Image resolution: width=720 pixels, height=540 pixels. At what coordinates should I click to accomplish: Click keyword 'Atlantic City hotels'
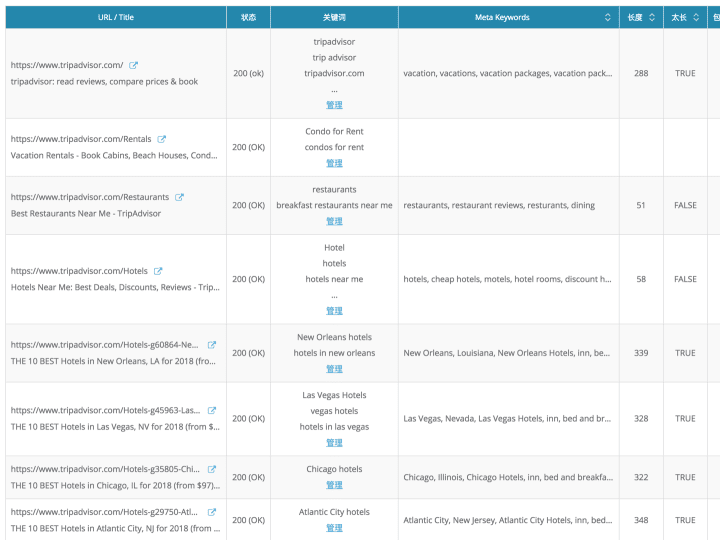coord(334,512)
